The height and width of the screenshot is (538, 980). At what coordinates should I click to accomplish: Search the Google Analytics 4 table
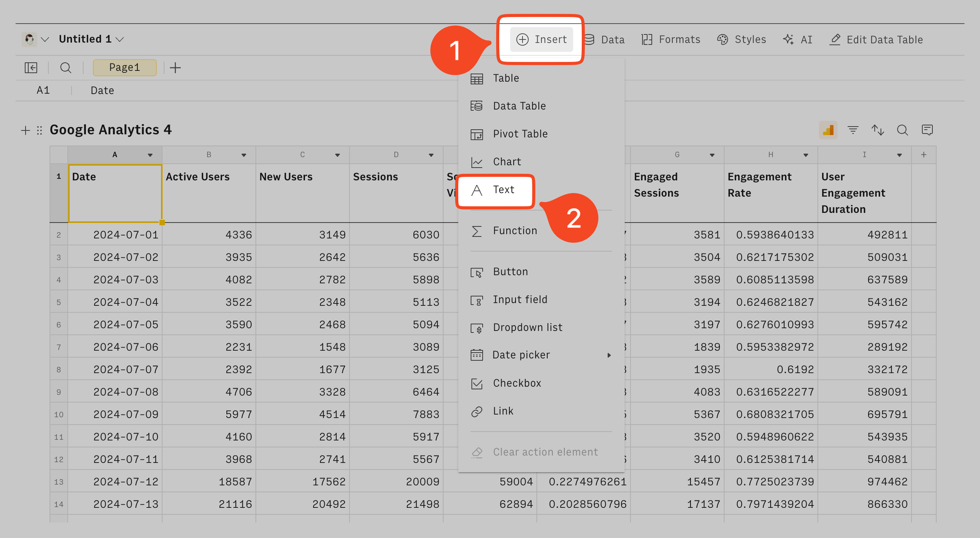point(902,130)
